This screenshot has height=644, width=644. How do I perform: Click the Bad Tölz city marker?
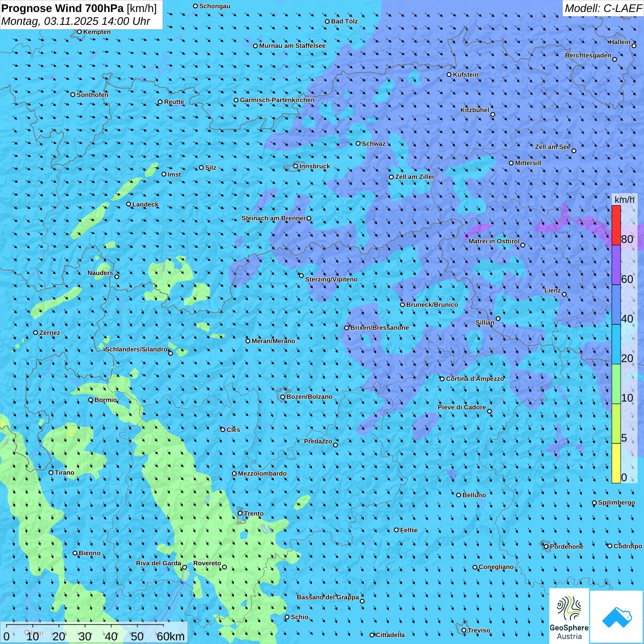click(328, 21)
